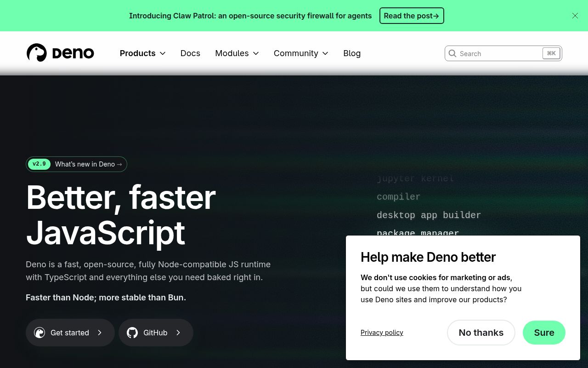Click the Deno wordmark text

point(73,53)
